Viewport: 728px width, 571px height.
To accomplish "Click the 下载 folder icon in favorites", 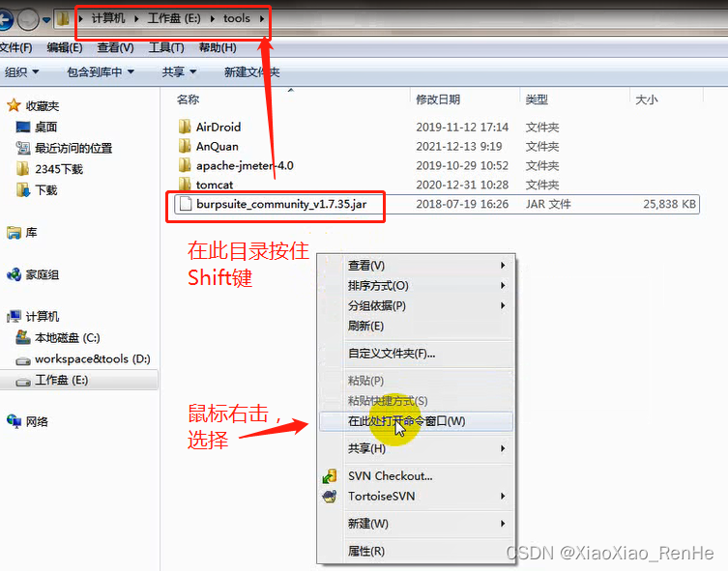I will pyautogui.click(x=23, y=189).
